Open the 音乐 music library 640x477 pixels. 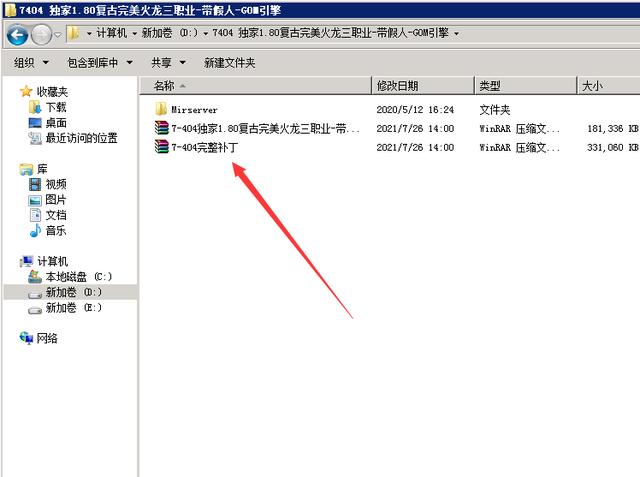(55, 230)
